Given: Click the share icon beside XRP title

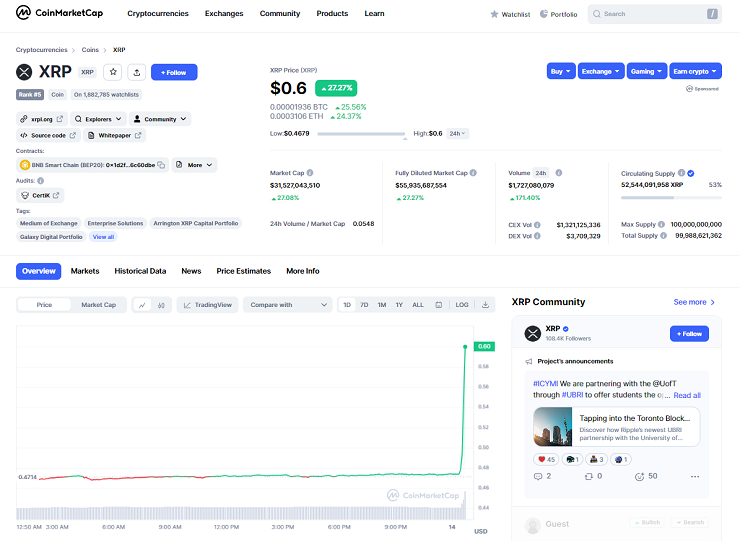Looking at the screenshot, I should tap(137, 72).
